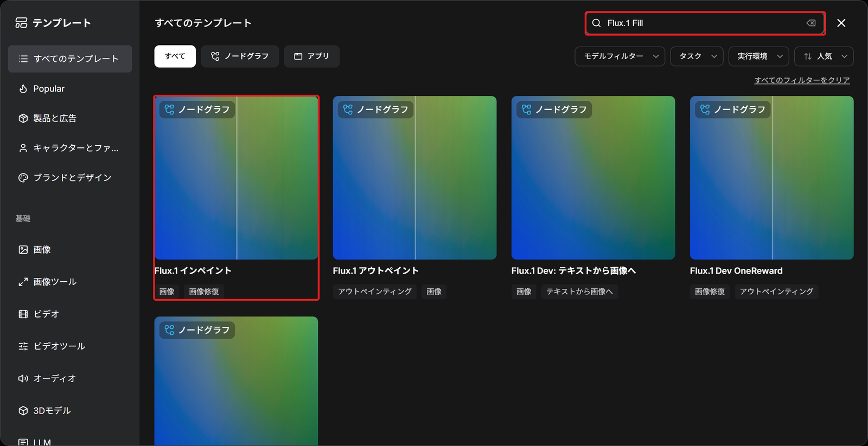This screenshot has width=868, height=446.
Task: Click the 3Dモデル cube icon
Action: click(23, 411)
